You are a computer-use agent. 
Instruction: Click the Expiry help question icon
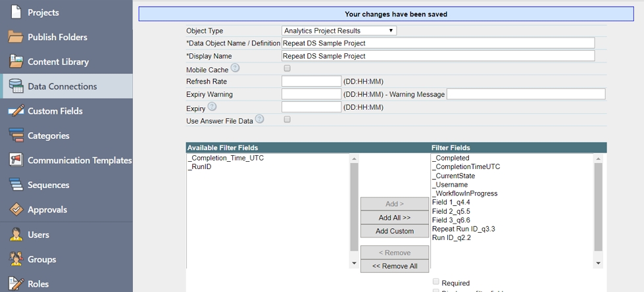212,107
